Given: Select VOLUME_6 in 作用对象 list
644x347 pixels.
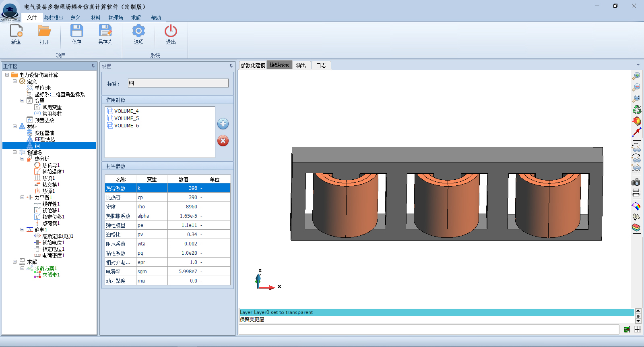Looking at the screenshot, I should coord(123,126).
